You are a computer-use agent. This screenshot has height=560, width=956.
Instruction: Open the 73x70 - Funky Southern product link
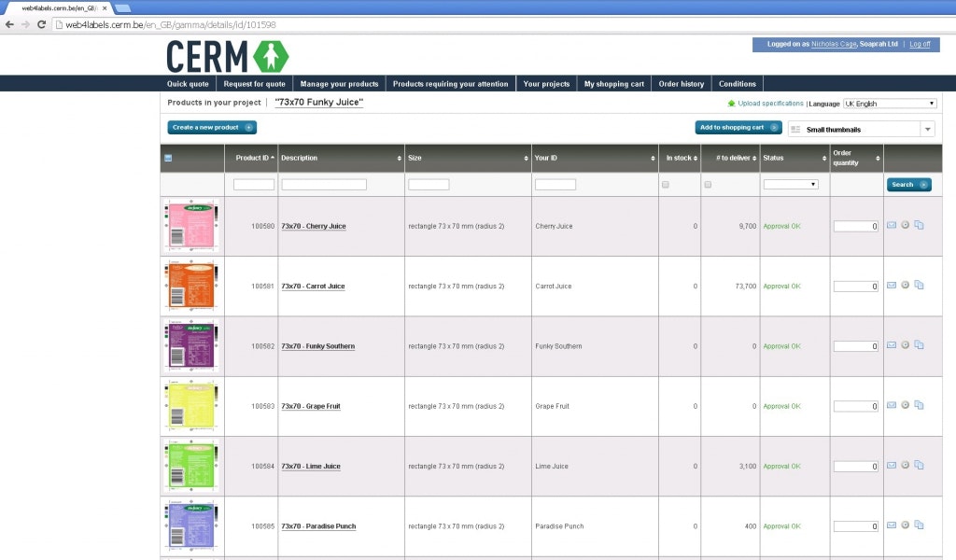coord(319,345)
